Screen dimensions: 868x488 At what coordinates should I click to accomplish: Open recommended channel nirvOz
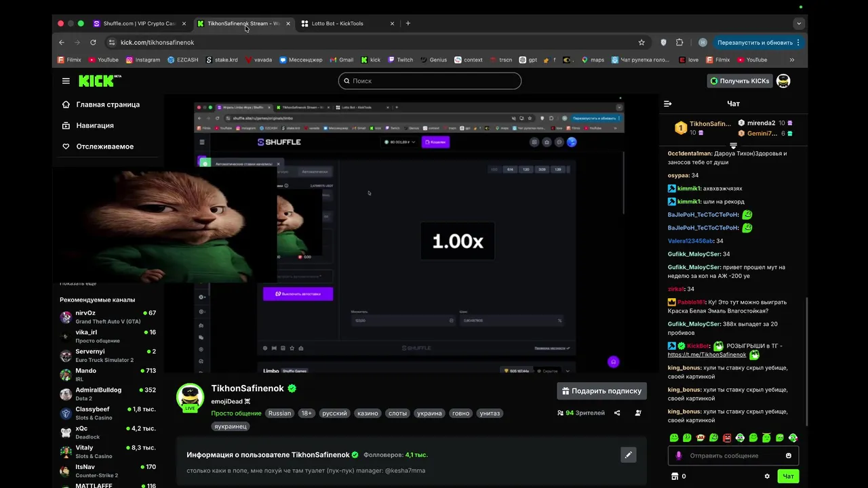click(108, 317)
